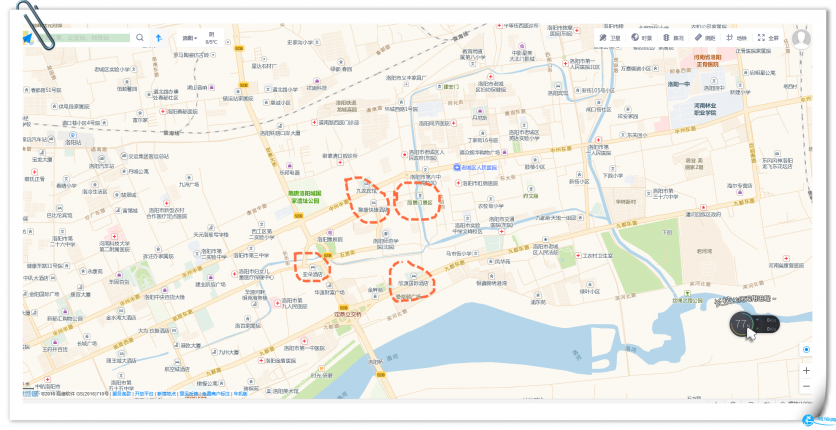
Task: Open the 车机版 footer link
Action: coord(240,394)
